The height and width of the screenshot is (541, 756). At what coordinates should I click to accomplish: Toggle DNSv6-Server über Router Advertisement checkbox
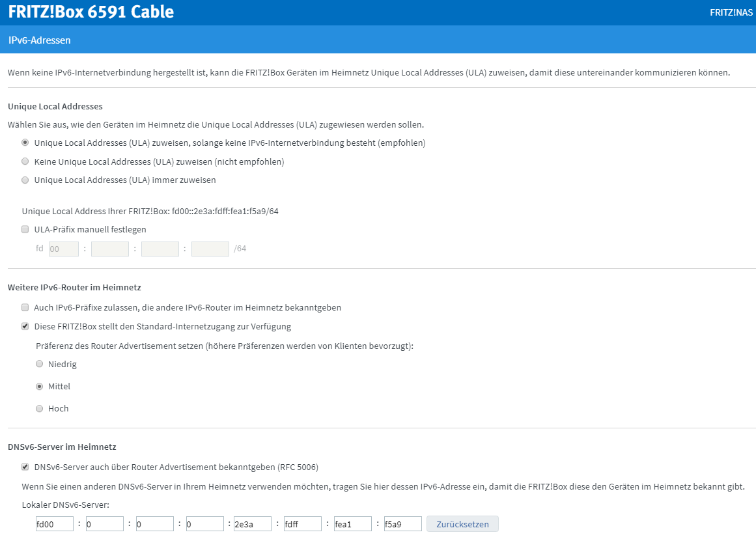click(x=25, y=467)
